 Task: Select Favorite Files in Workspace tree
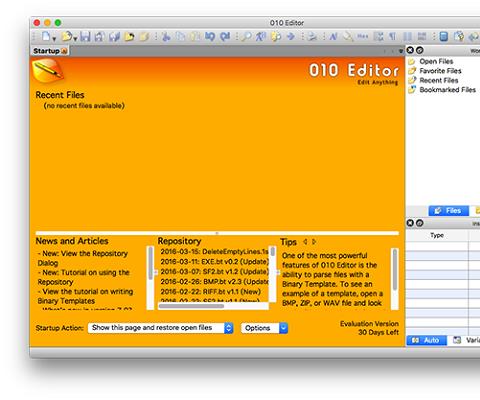(x=440, y=71)
